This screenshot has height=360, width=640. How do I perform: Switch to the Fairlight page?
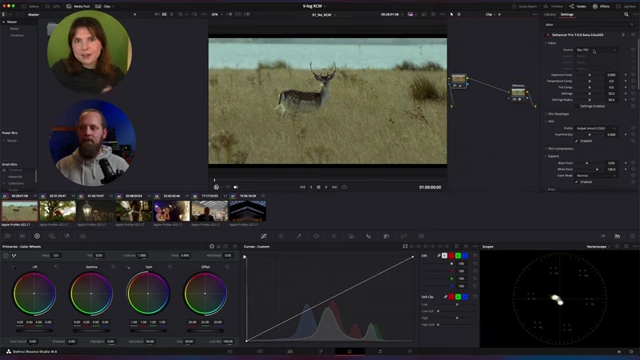380,351
